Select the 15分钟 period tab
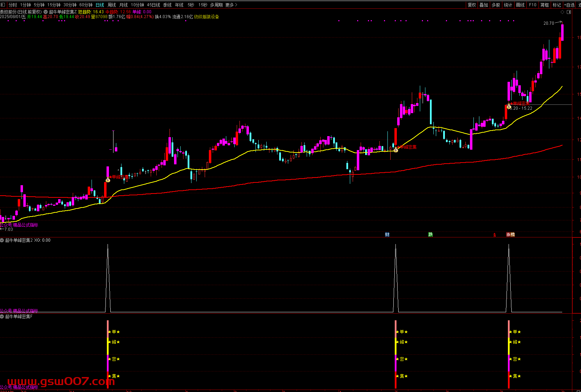Image resolution: width=581 pixels, height=392 pixels. click(54, 5)
